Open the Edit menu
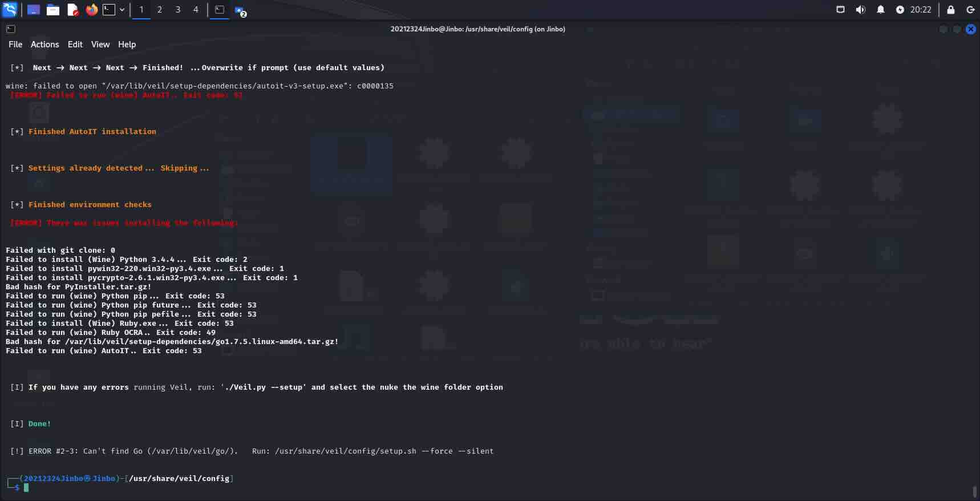980x501 pixels. click(75, 45)
